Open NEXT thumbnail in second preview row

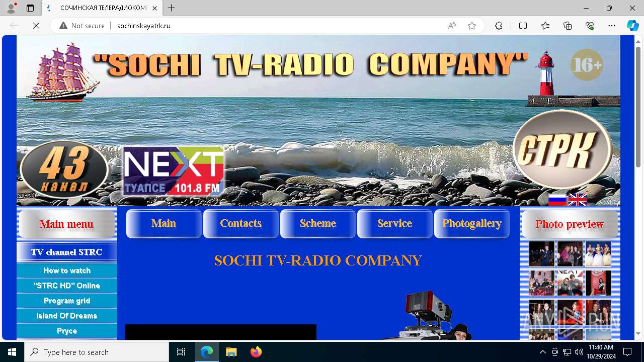pyautogui.click(x=570, y=283)
